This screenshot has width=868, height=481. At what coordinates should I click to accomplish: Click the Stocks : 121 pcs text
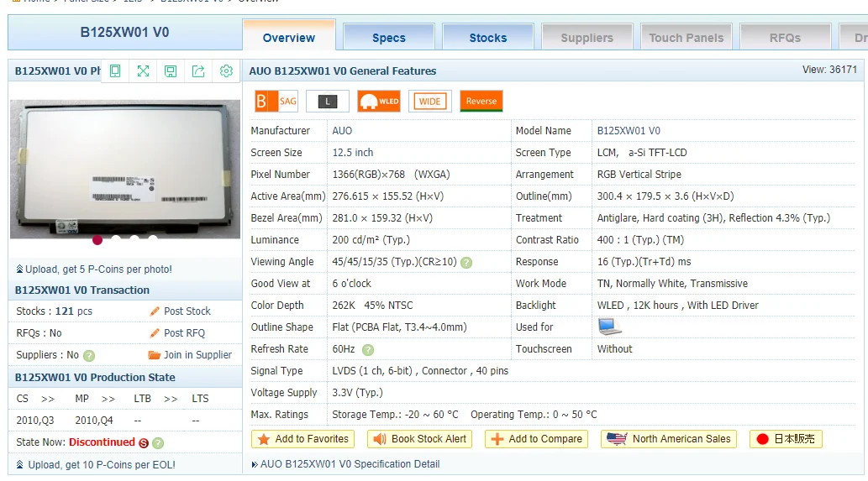point(55,311)
